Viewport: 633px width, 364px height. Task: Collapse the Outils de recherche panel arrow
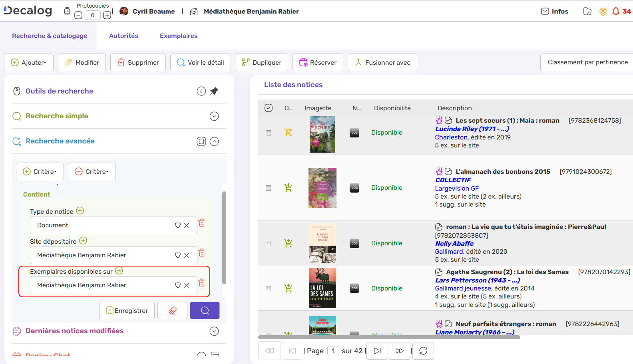pos(201,91)
